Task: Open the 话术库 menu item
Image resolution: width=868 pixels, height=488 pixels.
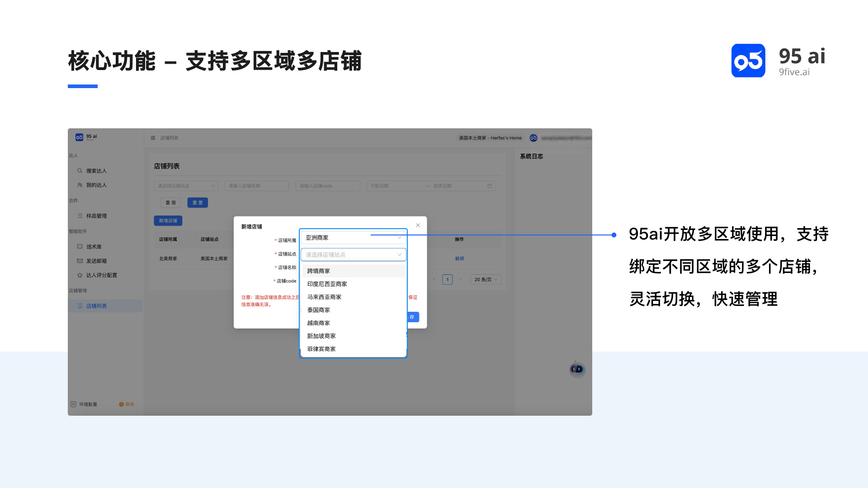Action: 94,247
